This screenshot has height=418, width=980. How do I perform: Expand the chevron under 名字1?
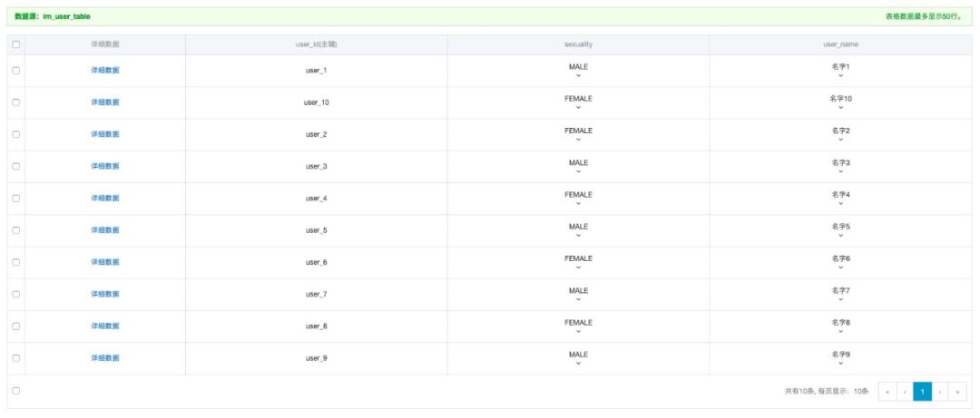[x=840, y=76]
